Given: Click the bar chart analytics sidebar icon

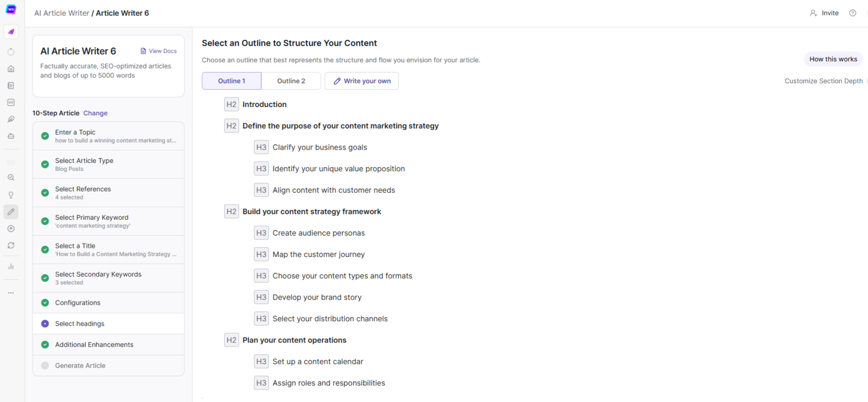Looking at the screenshot, I should 11,266.
